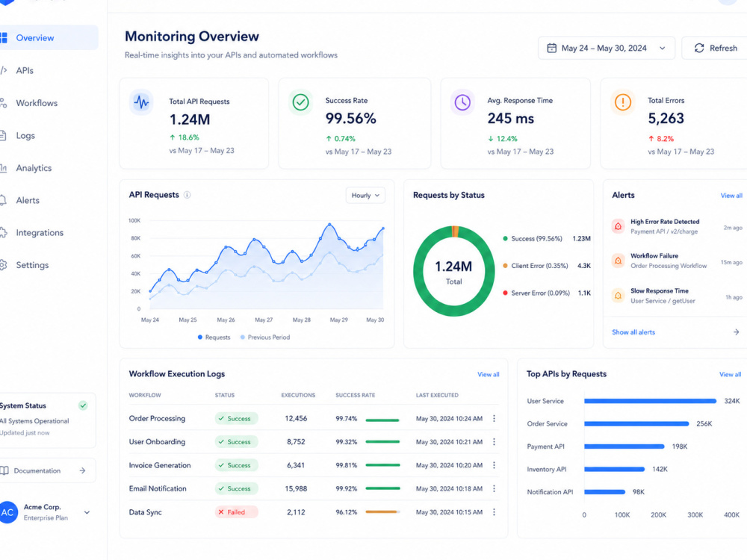Click the High Error Rate Detected alert icon

pos(619,226)
